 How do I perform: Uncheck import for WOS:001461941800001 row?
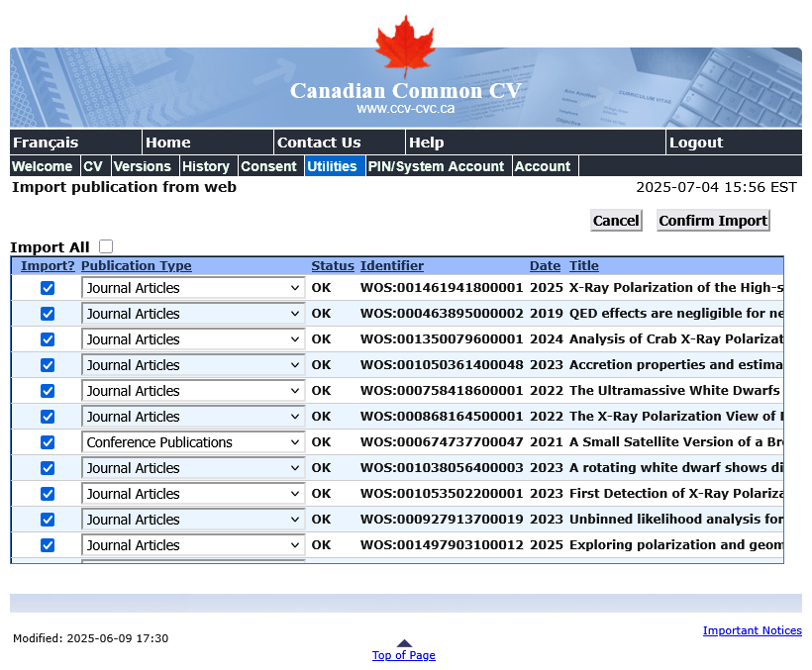(48, 288)
